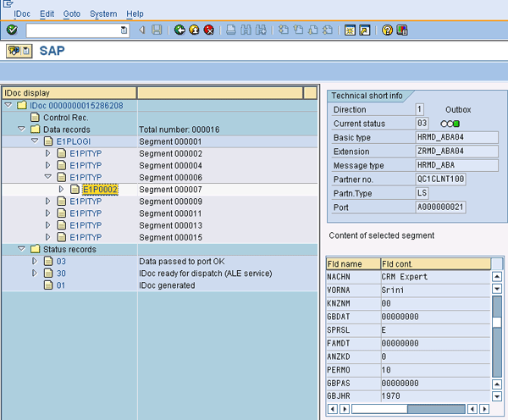This screenshot has width=508, height=420.
Task: Open the System menu
Action: (x=103, y=14)
